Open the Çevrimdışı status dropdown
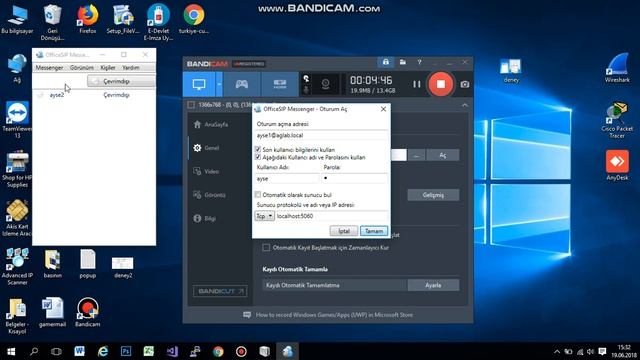The image size is (640, 360). [121, 81]
